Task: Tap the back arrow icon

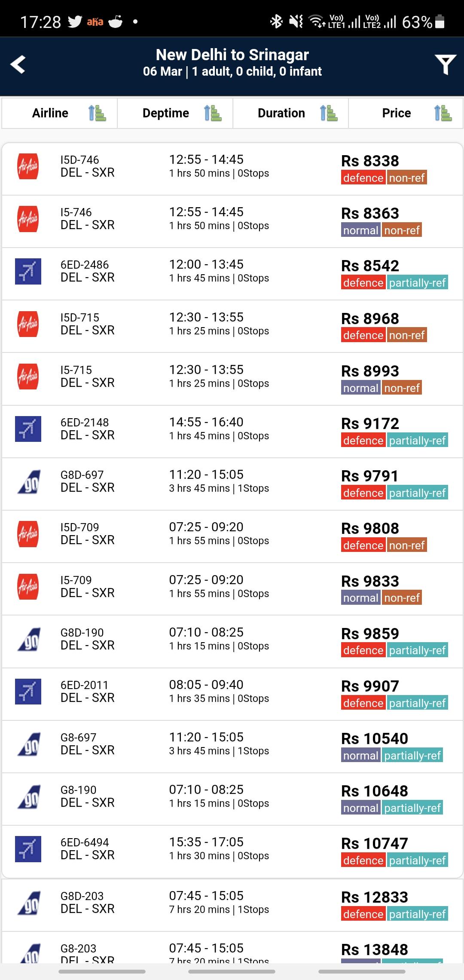Action: click(18, 64)
